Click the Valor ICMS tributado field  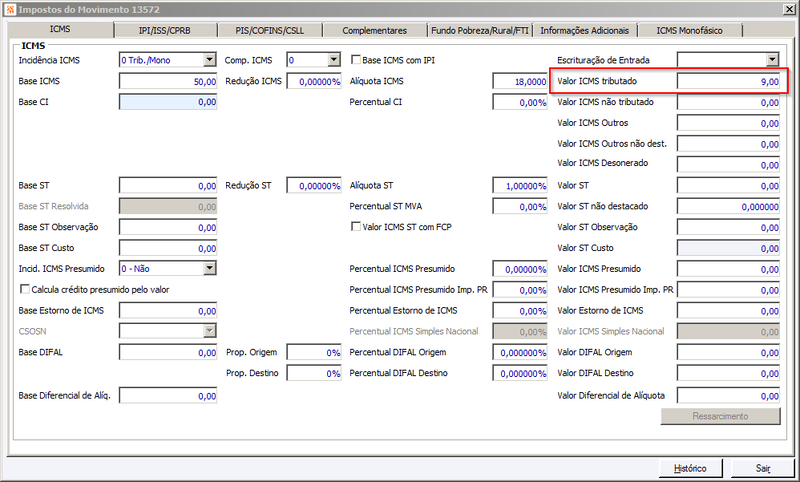[x=729, y=81]
